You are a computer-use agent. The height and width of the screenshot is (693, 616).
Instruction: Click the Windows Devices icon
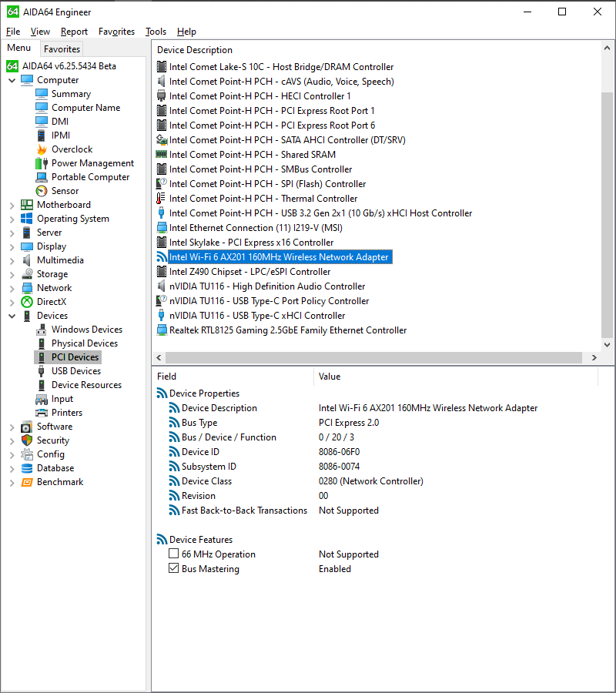(42, 330)
